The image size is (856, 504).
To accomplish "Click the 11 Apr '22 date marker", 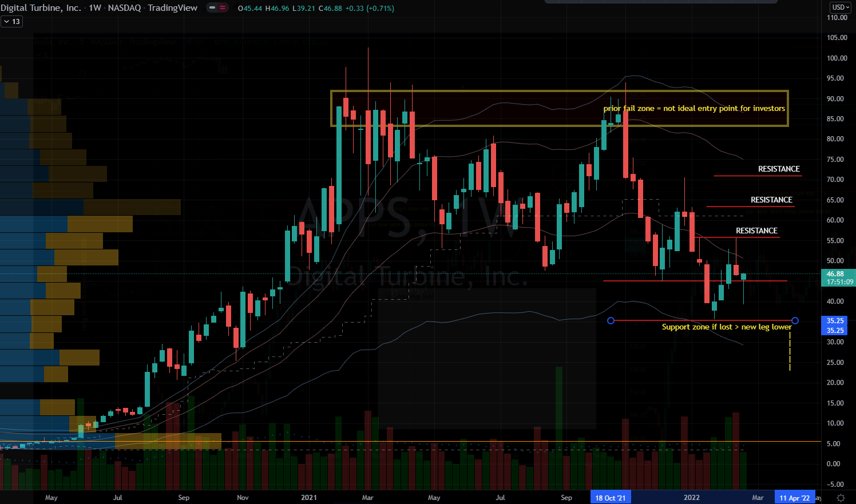I will pyautogui.click(x=795, y=498).
